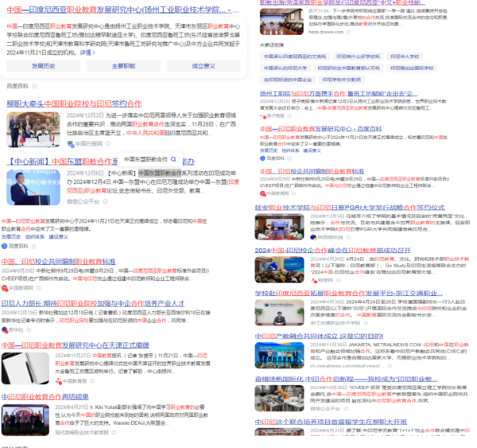The image size is (477, 448).
Task: Open the 成立意义 section button
Action: (203, 66)
